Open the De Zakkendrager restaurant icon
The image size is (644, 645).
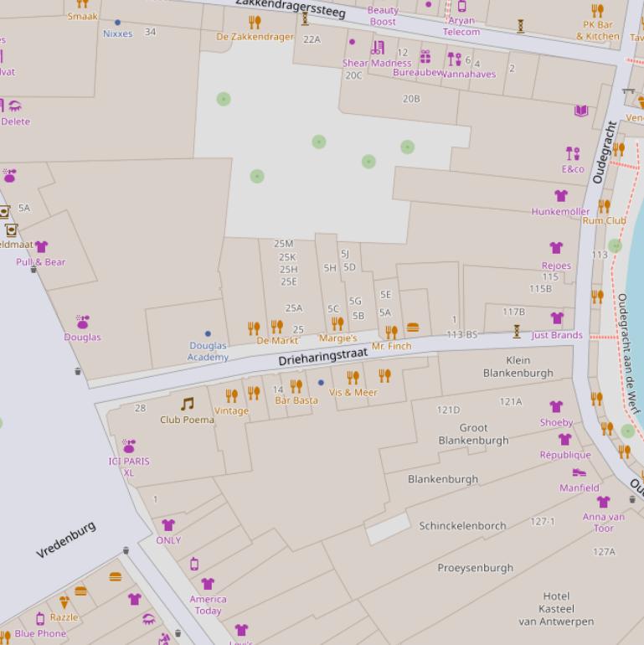click(255, 23)
